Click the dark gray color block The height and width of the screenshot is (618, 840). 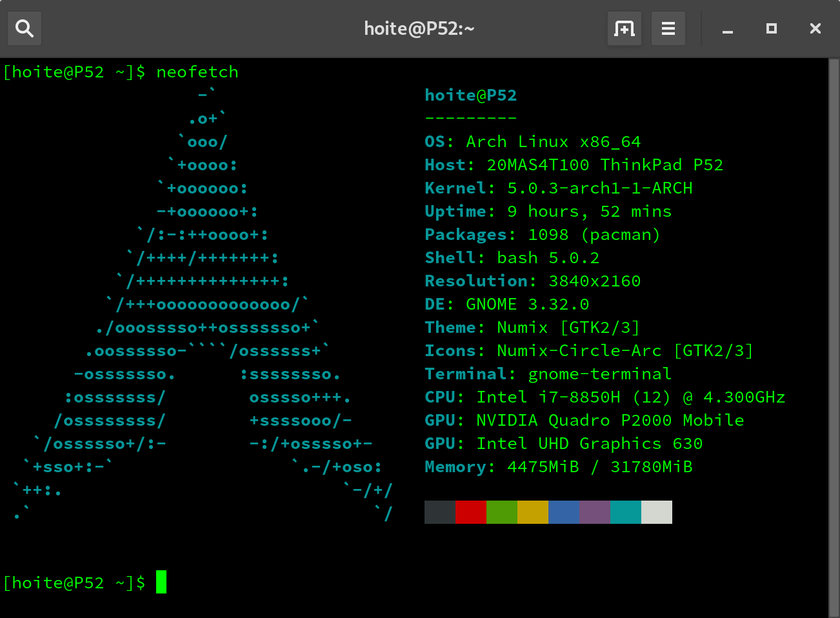(x=440, y=512)
